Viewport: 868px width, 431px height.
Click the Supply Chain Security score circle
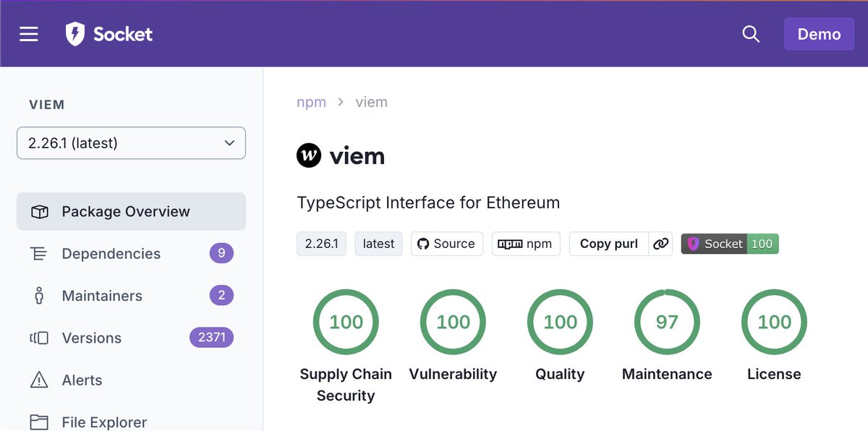pos(346,322)
